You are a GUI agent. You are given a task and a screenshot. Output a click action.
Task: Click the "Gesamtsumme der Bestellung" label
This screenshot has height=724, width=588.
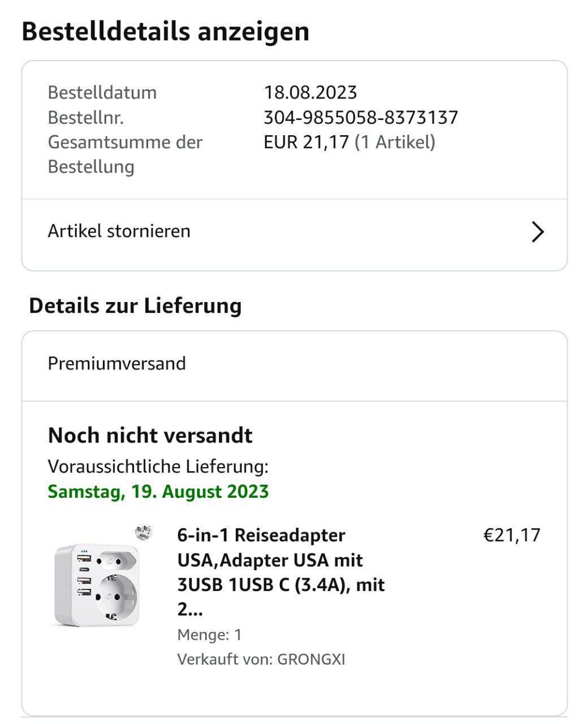(124, 154)
